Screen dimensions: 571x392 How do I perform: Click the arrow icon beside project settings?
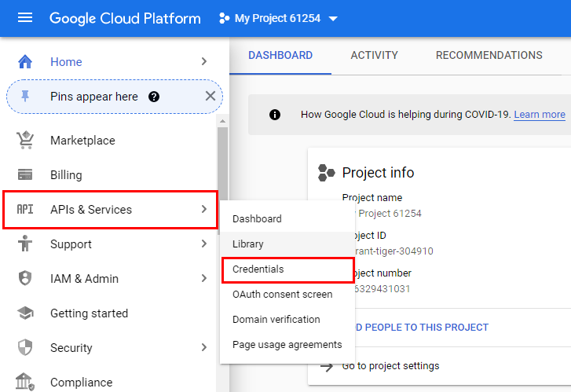coord(327,367)
